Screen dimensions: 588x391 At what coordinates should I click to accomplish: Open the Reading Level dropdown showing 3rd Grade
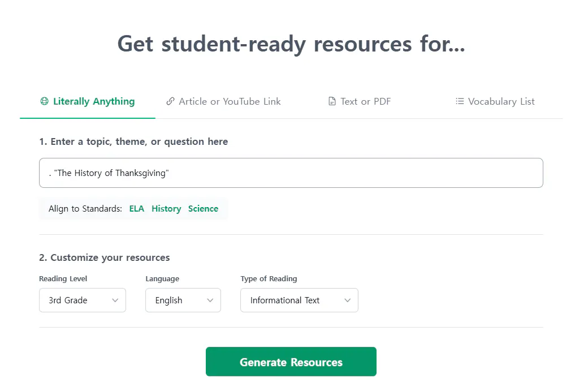[83, 300]
